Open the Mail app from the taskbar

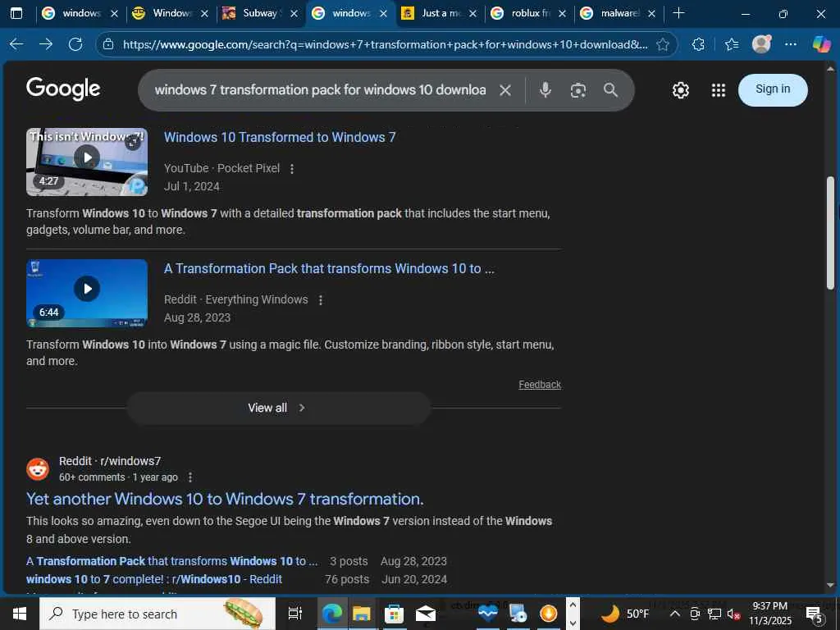(x=426, y=614)
